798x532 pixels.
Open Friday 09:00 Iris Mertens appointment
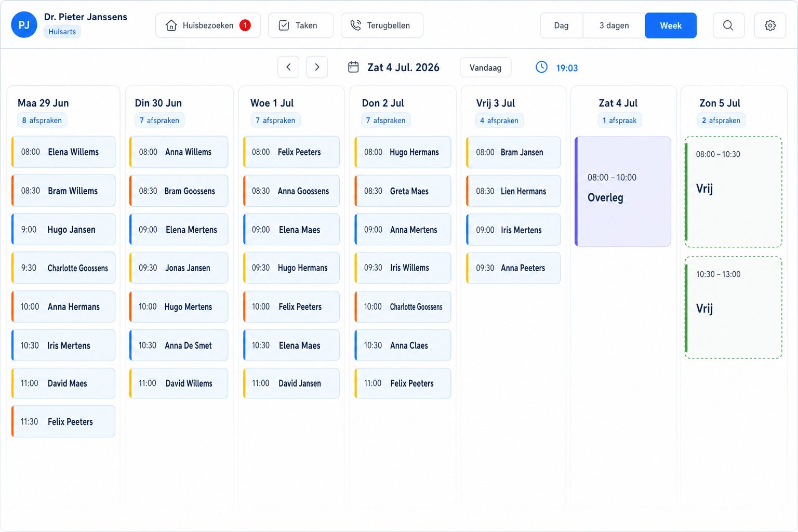click(x=513, y=230)
